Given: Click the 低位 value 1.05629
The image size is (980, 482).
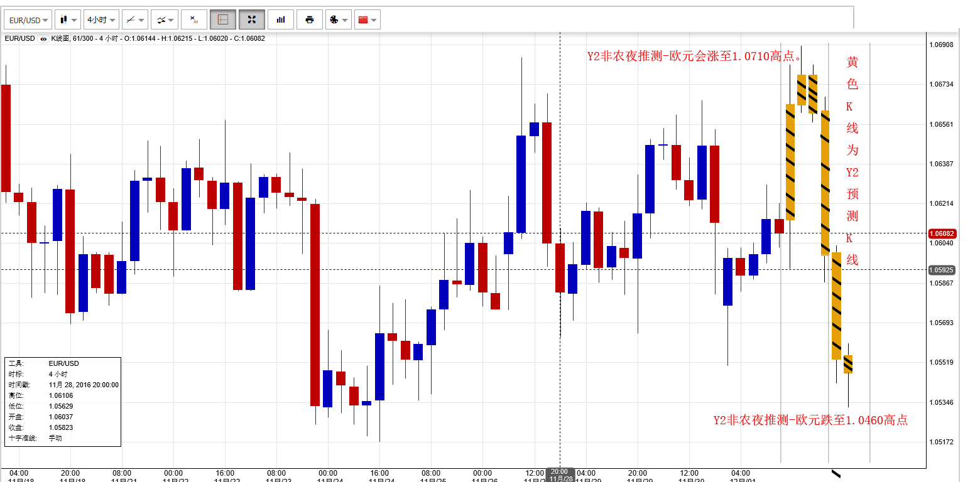Looking at the screenshot, I should click(x=60, y=406).
